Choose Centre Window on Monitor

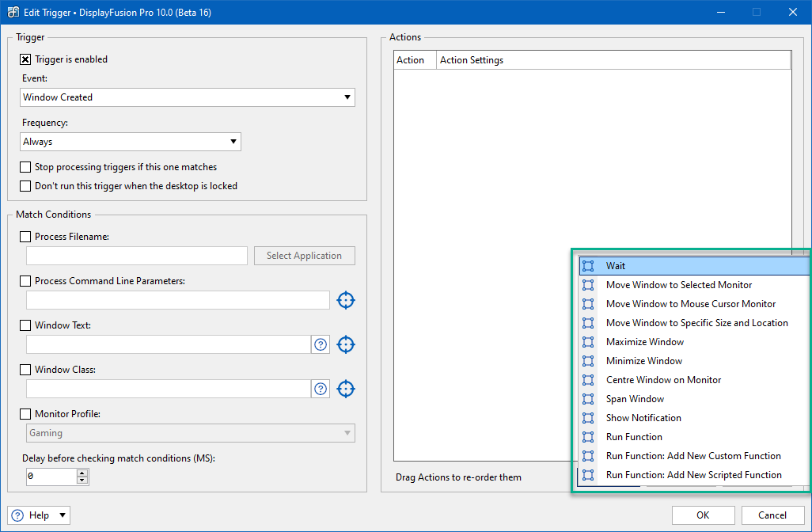694,380
